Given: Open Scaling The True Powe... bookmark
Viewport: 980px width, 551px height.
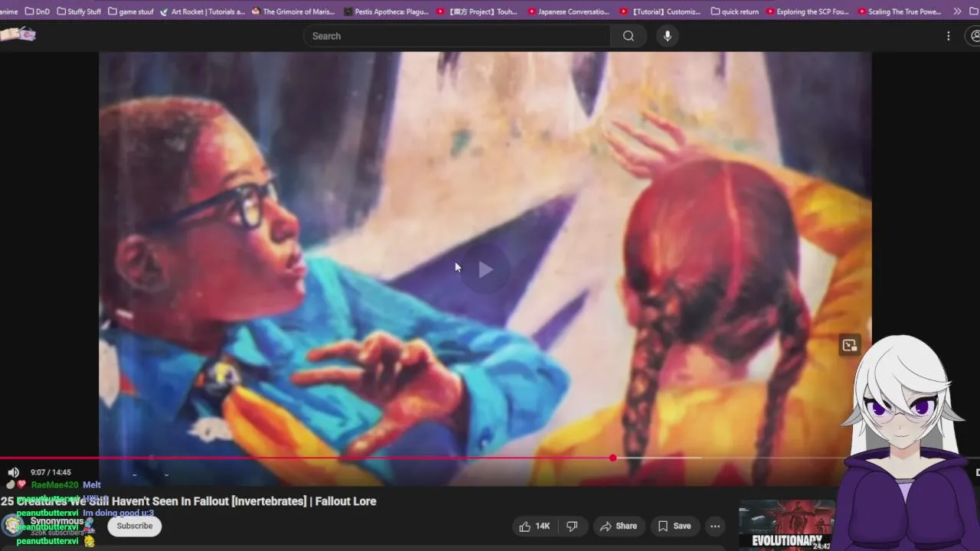Looking at the screenshot, I should [900, 11].
